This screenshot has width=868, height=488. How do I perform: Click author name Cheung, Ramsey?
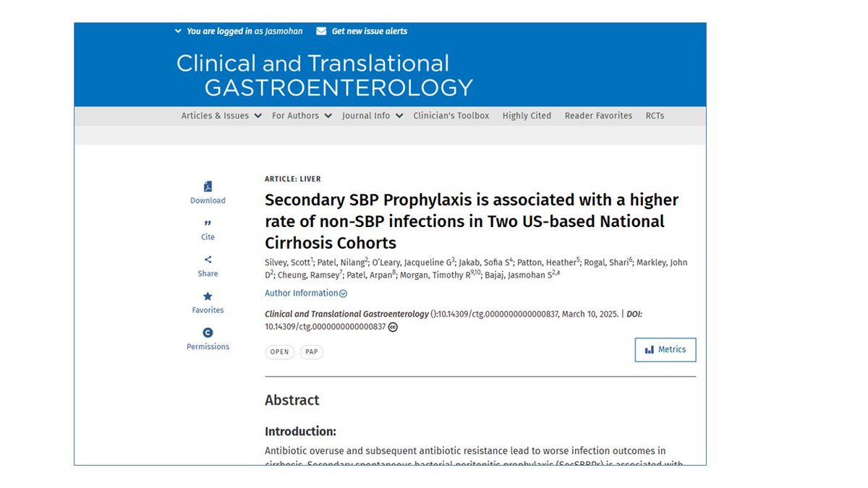(x=308, y=275)
